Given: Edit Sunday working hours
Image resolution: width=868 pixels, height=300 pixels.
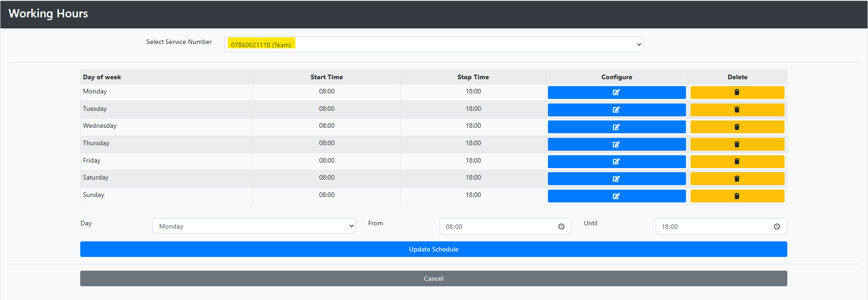Looking at the screenshot, I should coord(617,196).
